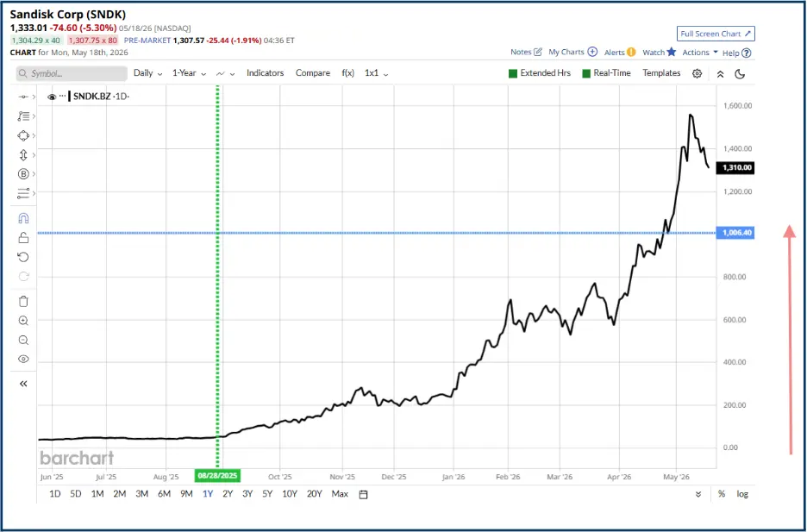Toggle percent scale
The width and height of the screenshot is (807, 532).
point(722,494)
